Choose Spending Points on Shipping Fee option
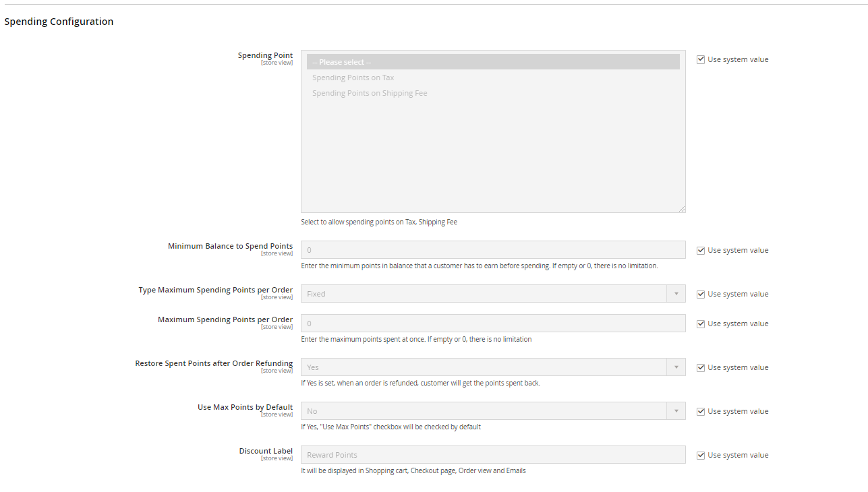 tap(370, 93)
